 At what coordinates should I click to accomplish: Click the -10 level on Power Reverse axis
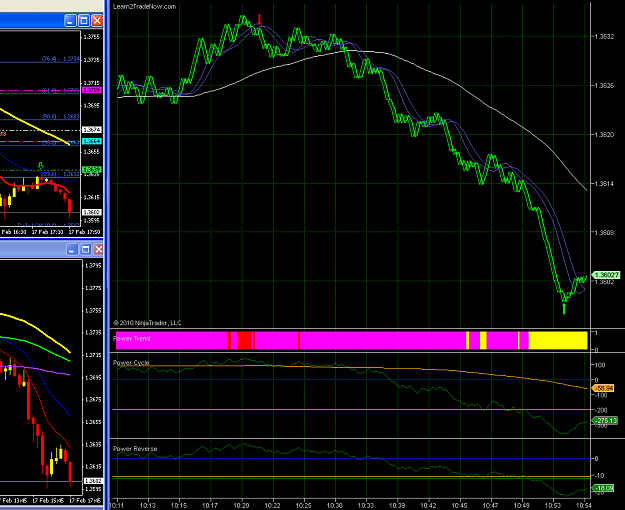point(599,475)
